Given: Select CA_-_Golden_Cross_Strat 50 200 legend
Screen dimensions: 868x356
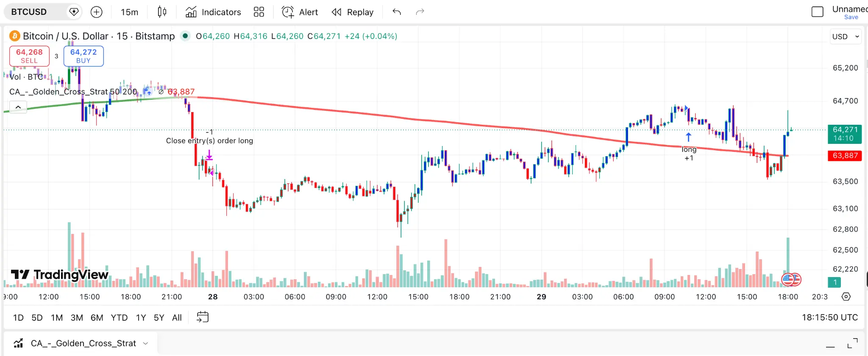Looking at the screenshot, I should (x=73, y=92).
